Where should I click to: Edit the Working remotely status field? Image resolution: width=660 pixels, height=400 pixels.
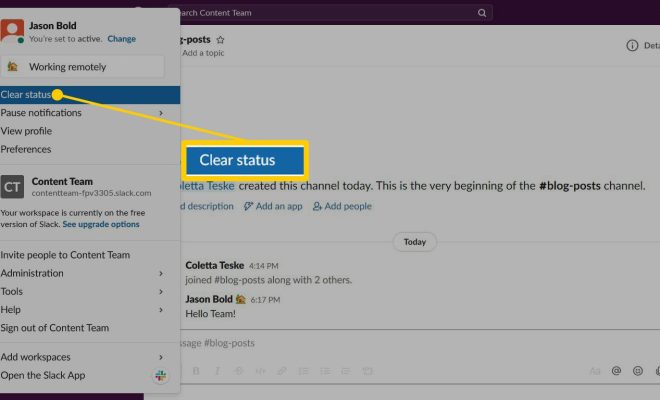pos(82,67)
